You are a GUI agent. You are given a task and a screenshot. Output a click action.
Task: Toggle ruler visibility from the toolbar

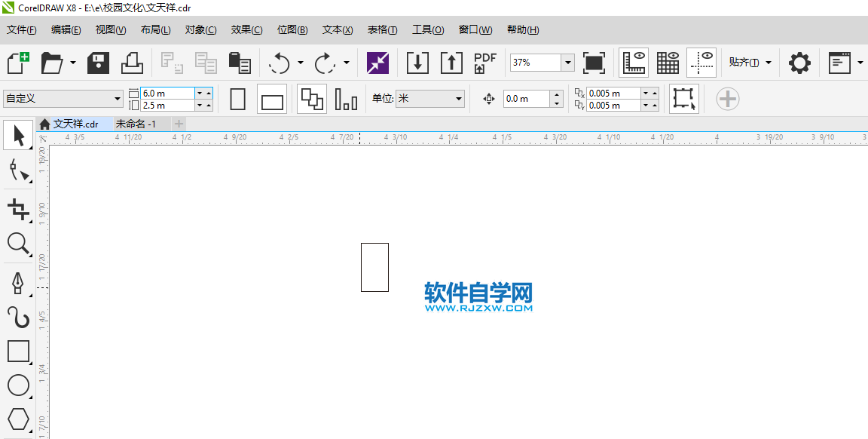634,63
